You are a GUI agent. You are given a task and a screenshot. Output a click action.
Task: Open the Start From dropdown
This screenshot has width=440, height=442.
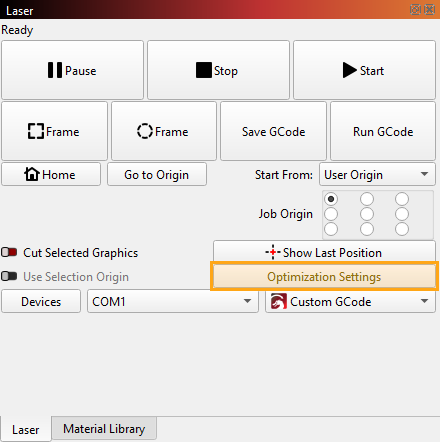click(377, 174)
